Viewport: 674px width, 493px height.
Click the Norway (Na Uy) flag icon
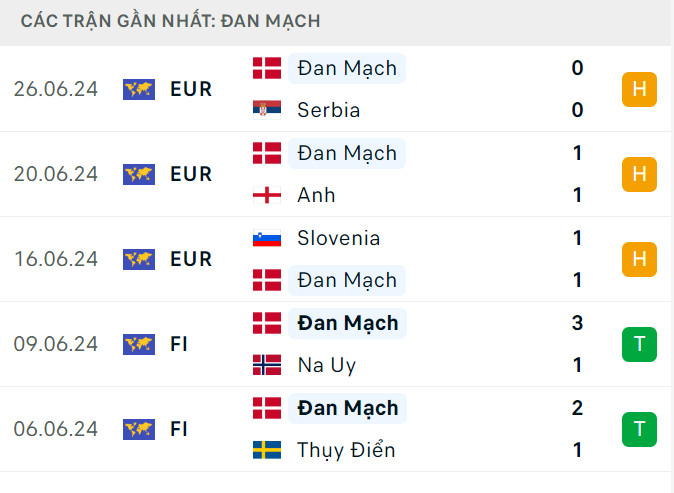click(x=267, y=365)
